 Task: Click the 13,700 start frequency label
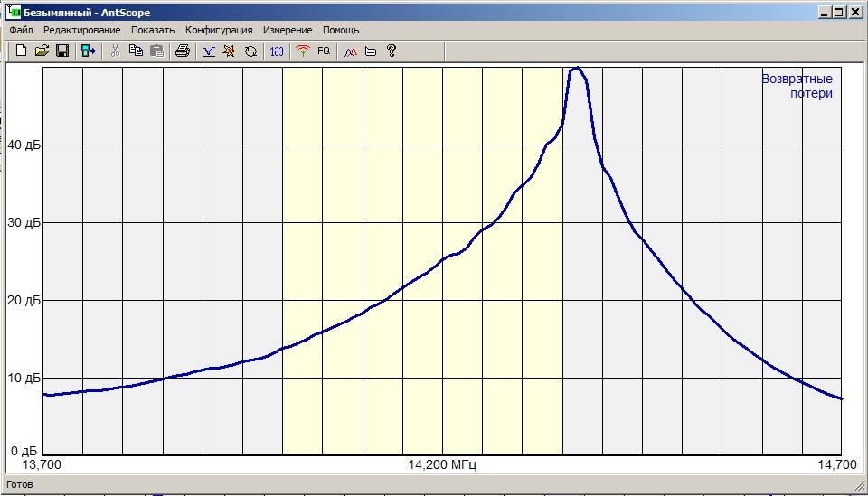point(42,464)
